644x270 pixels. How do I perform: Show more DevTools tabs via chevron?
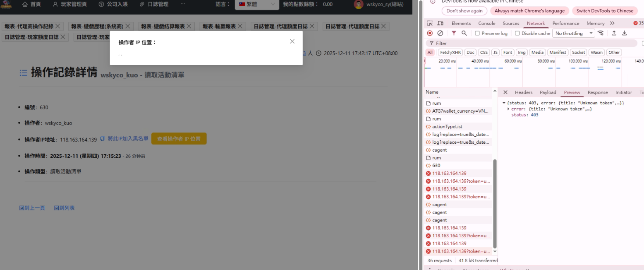click(612, 23)
